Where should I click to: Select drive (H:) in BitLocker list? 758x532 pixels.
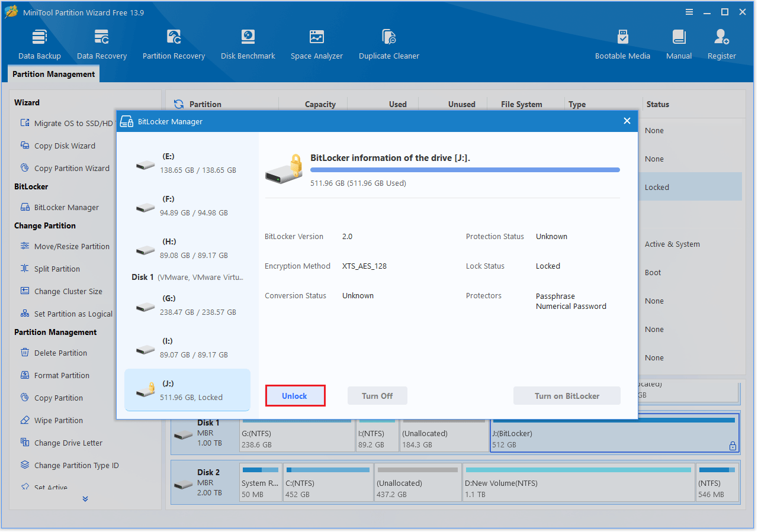187,248
